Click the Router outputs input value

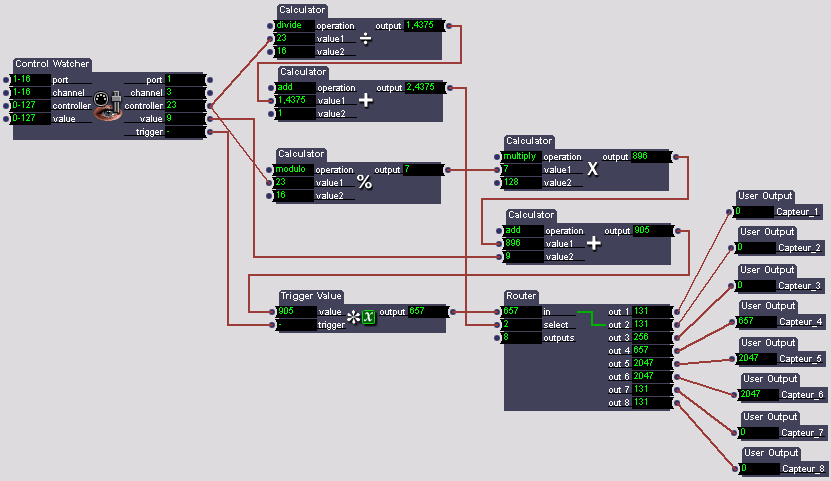point(521,338)
